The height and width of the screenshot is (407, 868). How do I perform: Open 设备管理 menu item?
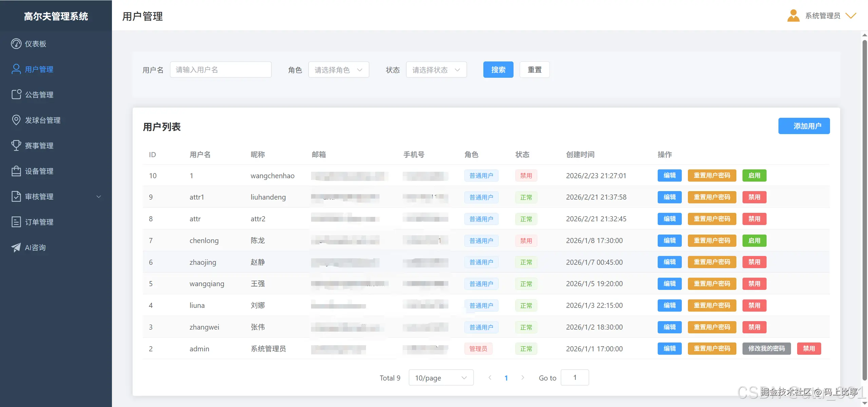[x=56, y=171]
